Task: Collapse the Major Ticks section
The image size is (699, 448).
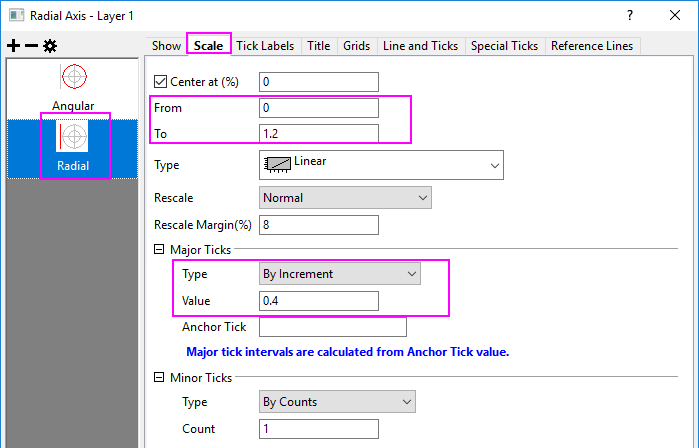Action: tap(159, 250)
